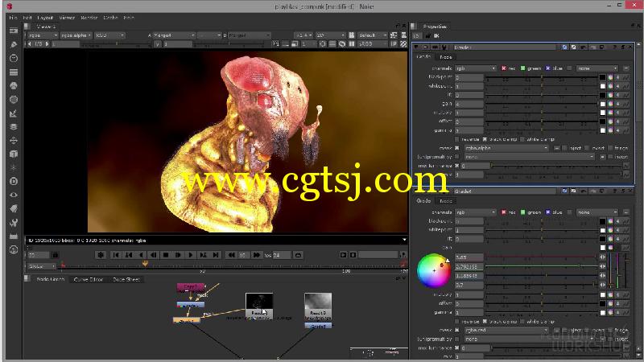This screenshot has height=362, width=644.
Task: Collapse the top Grade panel arrow
Action: [416, 47]
